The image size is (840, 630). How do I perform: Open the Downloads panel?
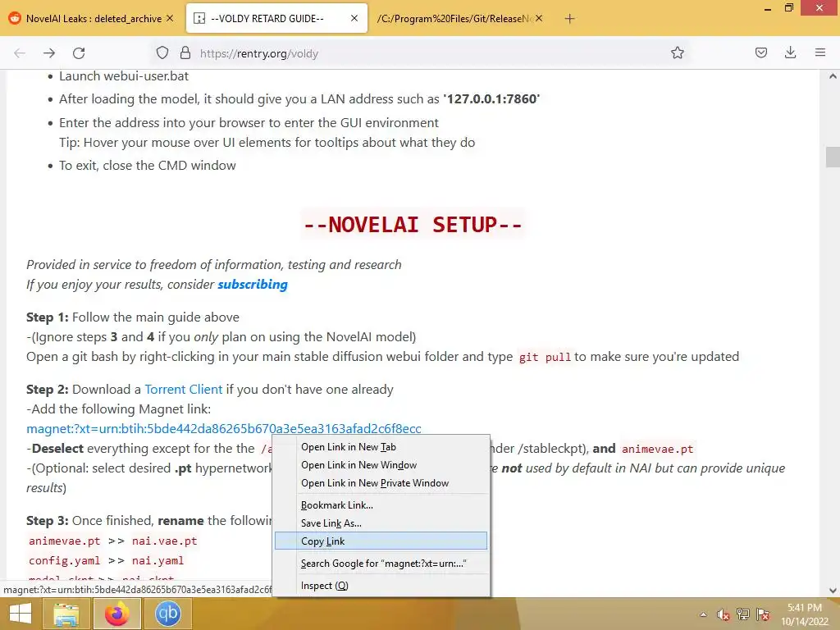790,52
